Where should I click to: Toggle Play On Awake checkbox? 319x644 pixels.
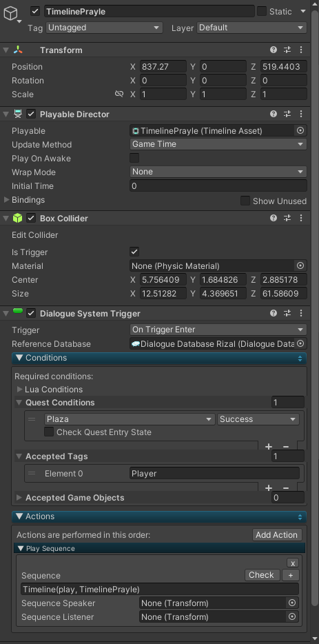click(134, 158)
